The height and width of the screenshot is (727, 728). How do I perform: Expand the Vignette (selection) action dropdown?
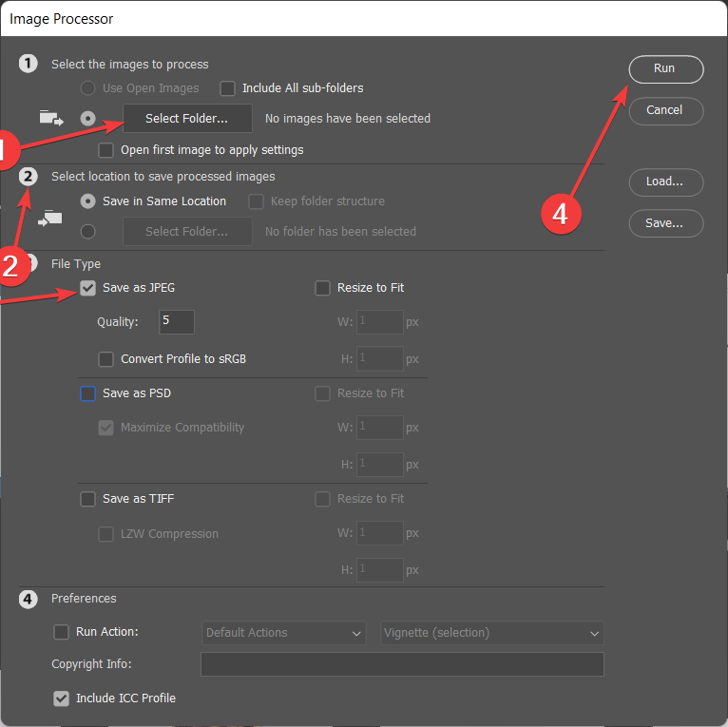click(x=492, y=633)
